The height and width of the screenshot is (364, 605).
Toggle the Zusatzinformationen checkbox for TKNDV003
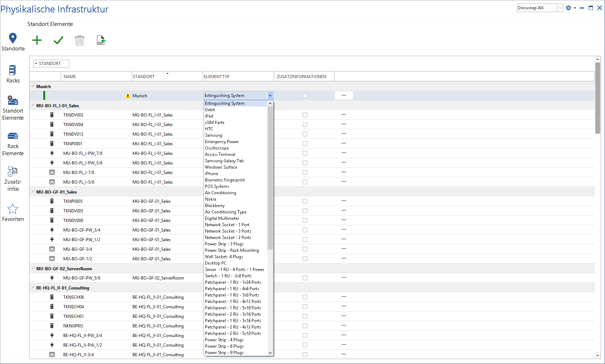tap(305, 115)
